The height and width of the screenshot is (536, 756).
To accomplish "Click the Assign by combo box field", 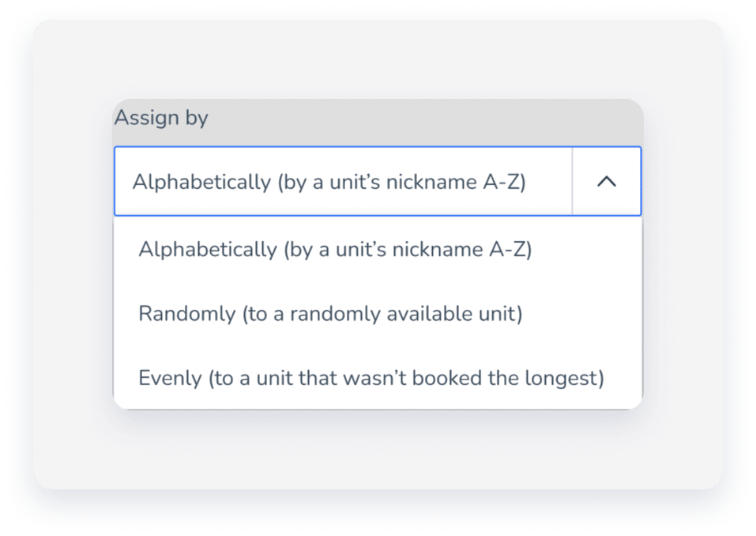I will click(x=343, y=182).
